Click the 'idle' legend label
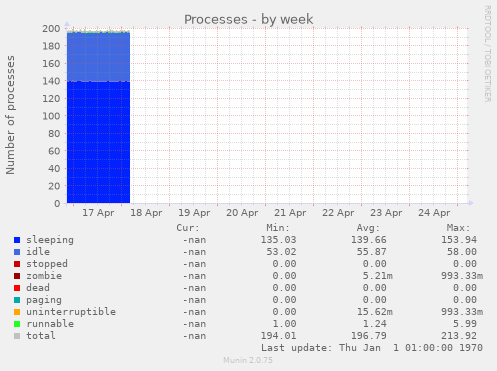The height and width of the screenshot is (371, 497). tap(38, 252)
